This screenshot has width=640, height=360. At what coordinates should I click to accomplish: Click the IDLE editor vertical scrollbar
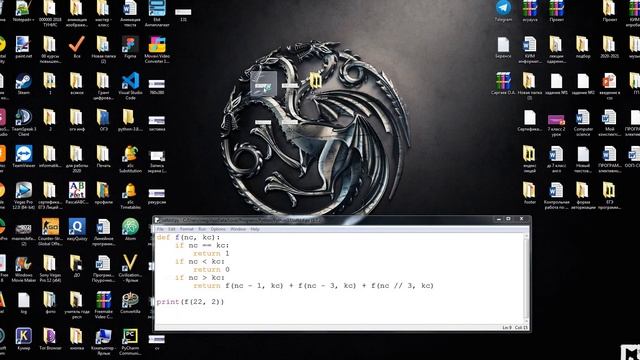(x=526, y=279)
